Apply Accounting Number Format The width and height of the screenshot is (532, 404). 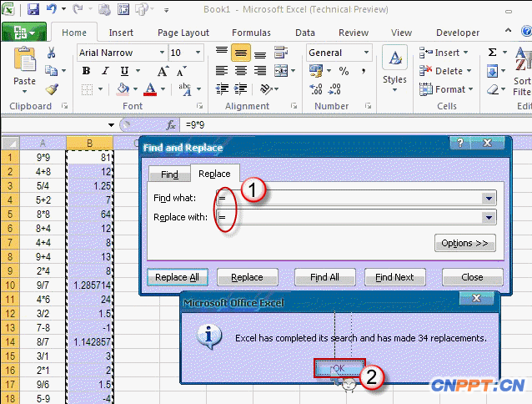pos(316,71)
